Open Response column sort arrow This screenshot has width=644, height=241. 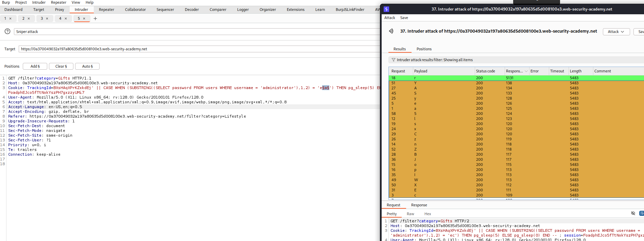click(x=526, y=71)
